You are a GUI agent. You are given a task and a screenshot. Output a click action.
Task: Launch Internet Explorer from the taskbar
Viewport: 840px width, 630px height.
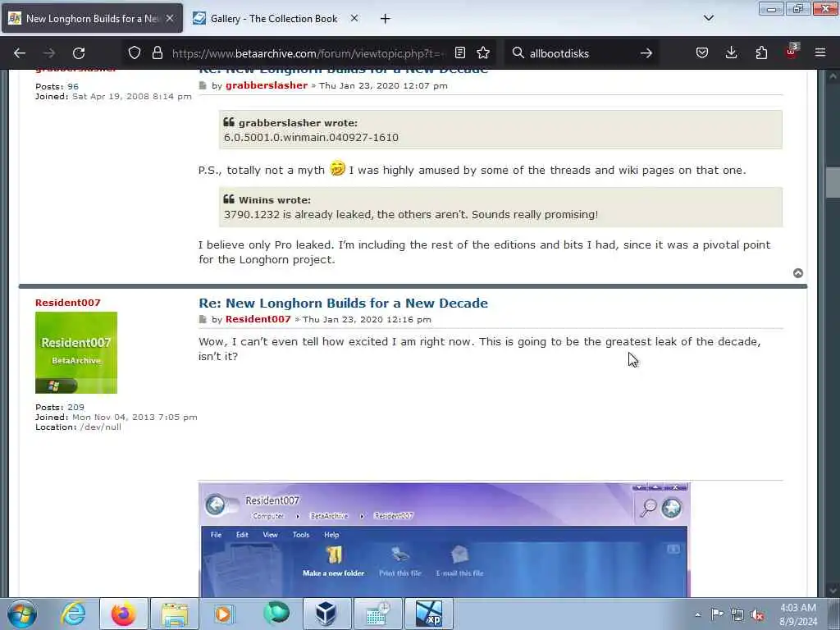pos(73,614)
